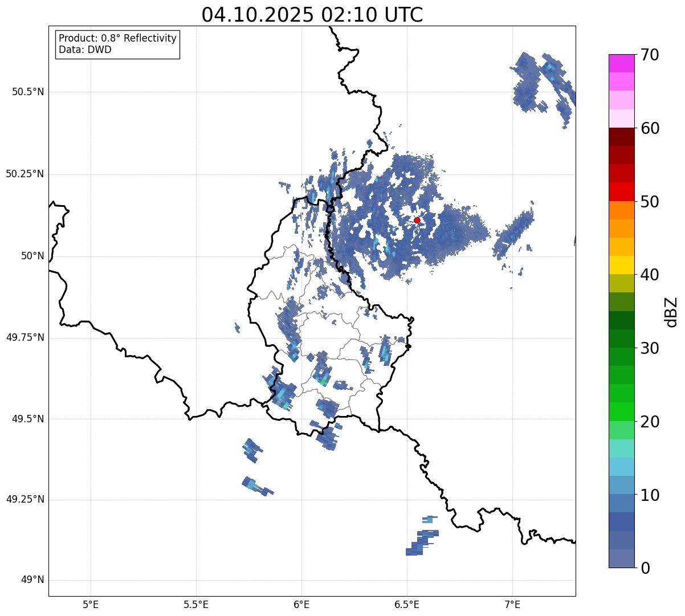Click the 'Data: DWD' label
Image resolution: width=685 pixels, height=616 pixels.
(85, 50)
